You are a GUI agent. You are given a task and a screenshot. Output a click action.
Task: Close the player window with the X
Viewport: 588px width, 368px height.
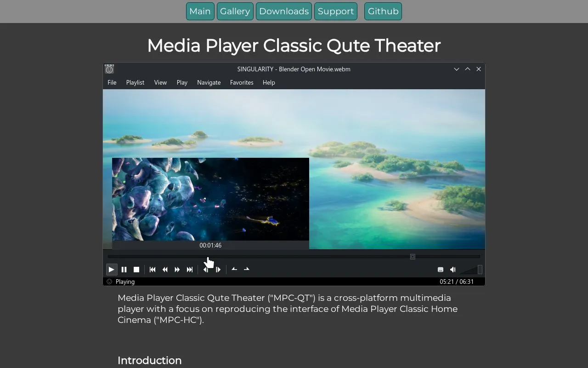(479, 69)
